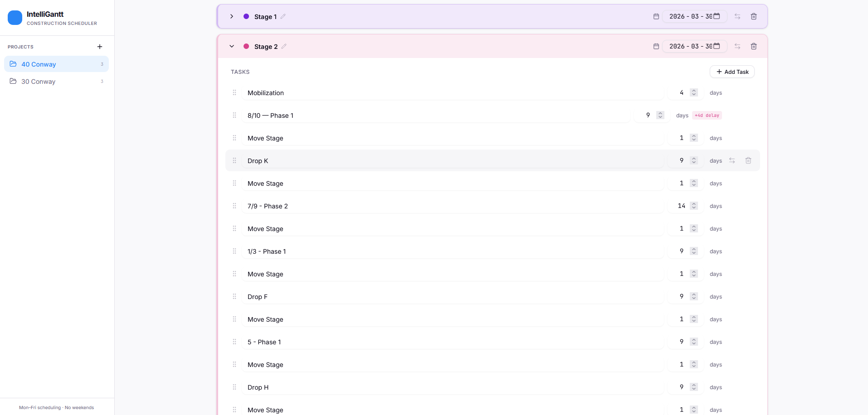
Task: Click Drop K row swap arrows icon
Action: (x=732, y=160)
